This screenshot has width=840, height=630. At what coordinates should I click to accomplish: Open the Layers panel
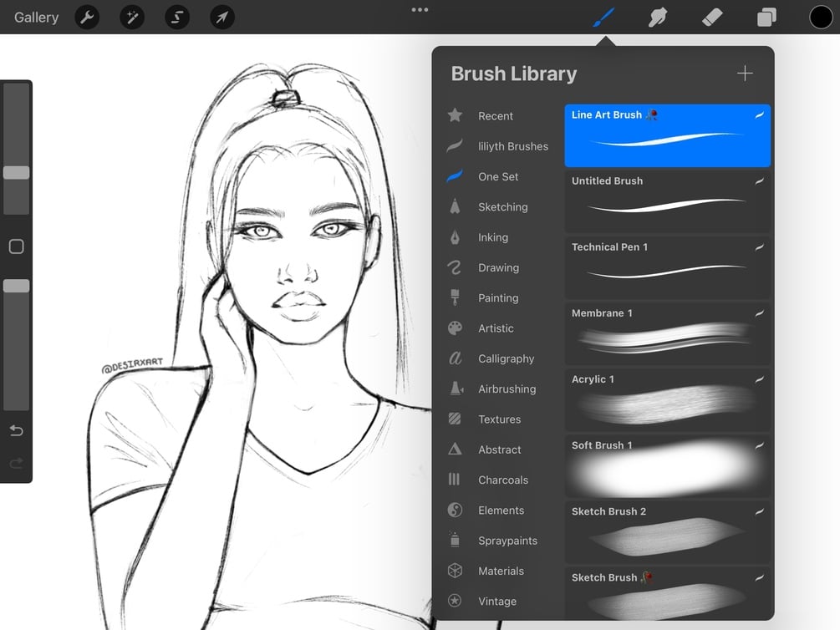(766, 17)
